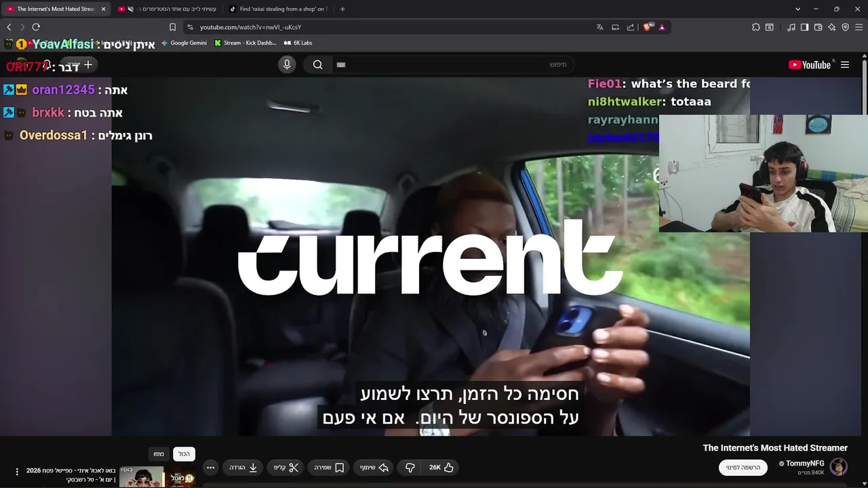This screenshot has width=868, height=488.
Task: Open Brave Leo AI sparkle icon
Action: click(831, 27)
